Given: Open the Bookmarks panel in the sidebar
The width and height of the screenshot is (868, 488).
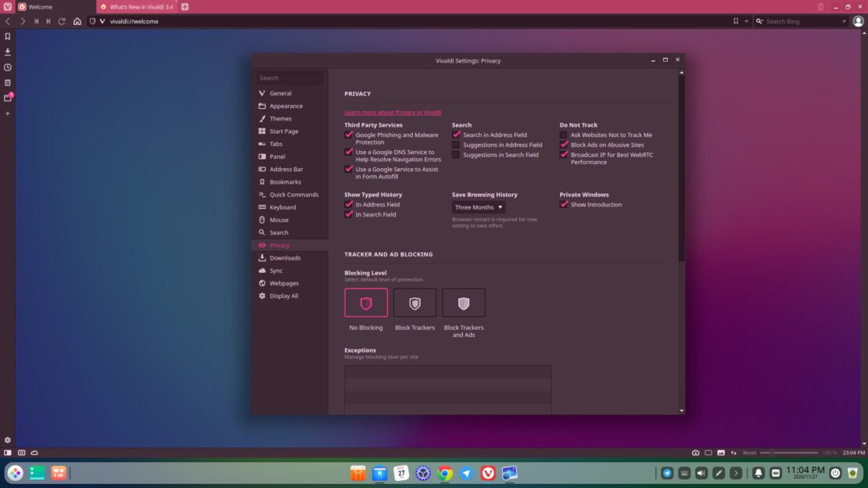Looking at the screenshot, I should click(7, 35).
